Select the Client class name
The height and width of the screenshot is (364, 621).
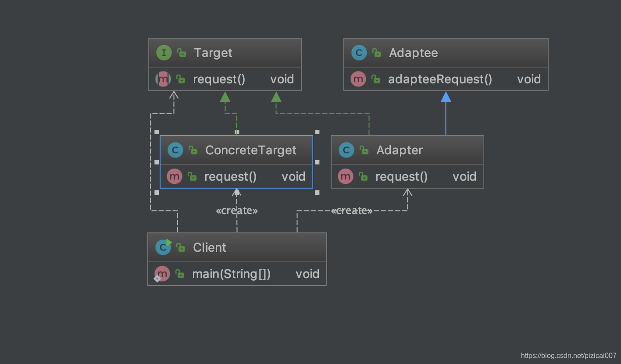coord(210,247)
